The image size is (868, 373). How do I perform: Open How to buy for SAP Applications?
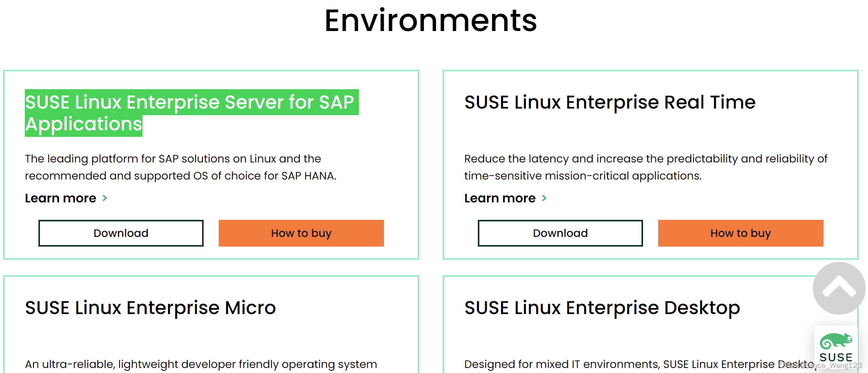coord(301,233)
